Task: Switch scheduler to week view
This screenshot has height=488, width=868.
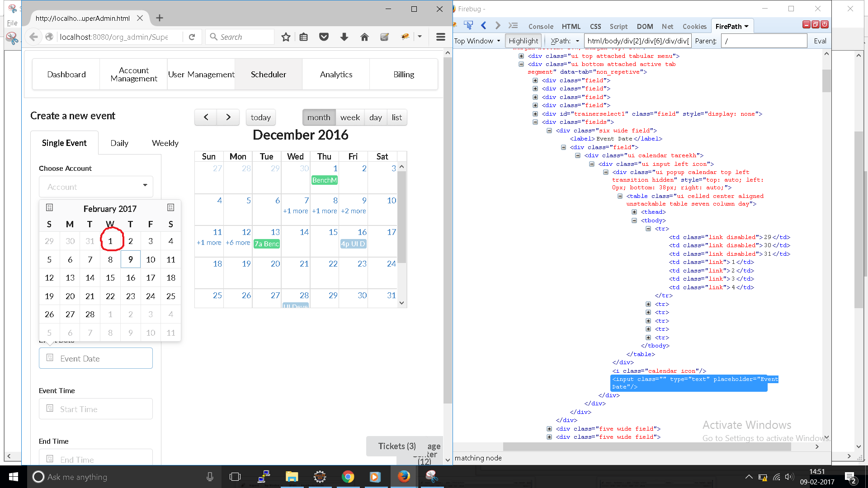Action: [x=350, y=117]
